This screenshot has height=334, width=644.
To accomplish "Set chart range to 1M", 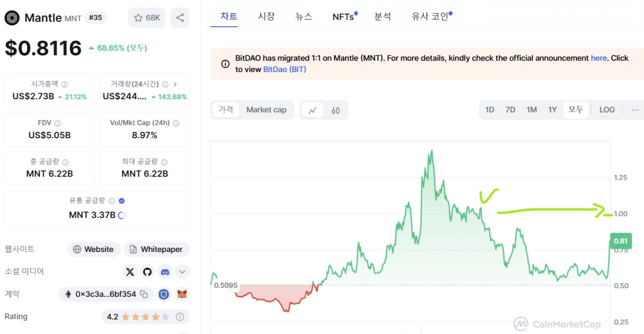I will 531,110.
